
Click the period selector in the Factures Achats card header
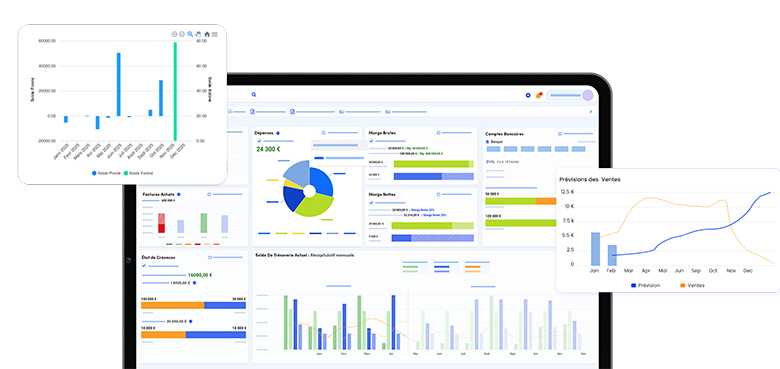pos(225,194)
